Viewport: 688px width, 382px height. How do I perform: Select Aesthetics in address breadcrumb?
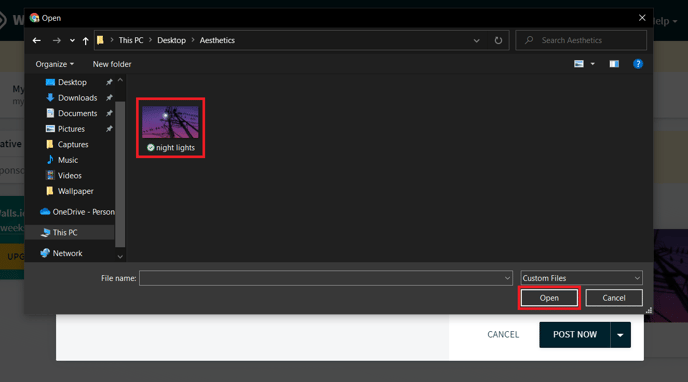[217, 40]
